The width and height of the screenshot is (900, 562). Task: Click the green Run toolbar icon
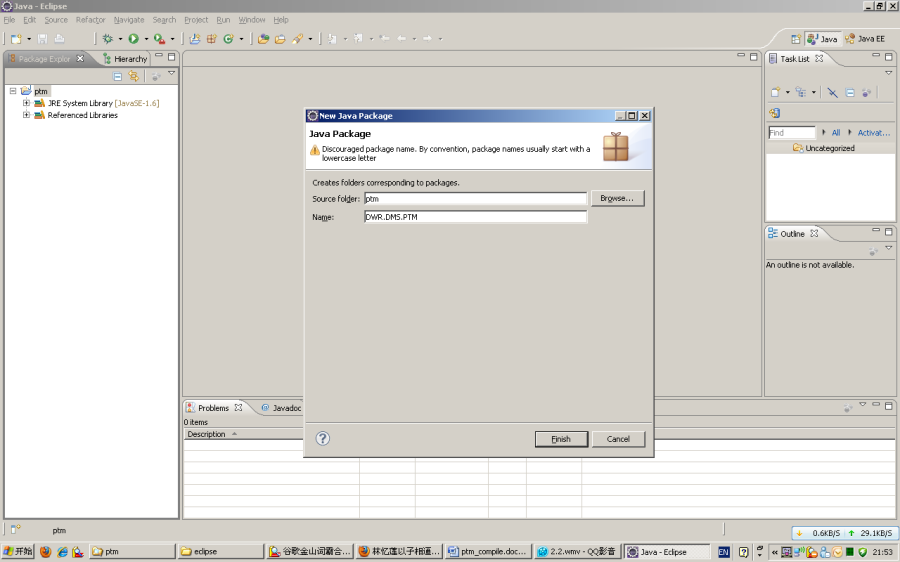click(x=134, y=39)
